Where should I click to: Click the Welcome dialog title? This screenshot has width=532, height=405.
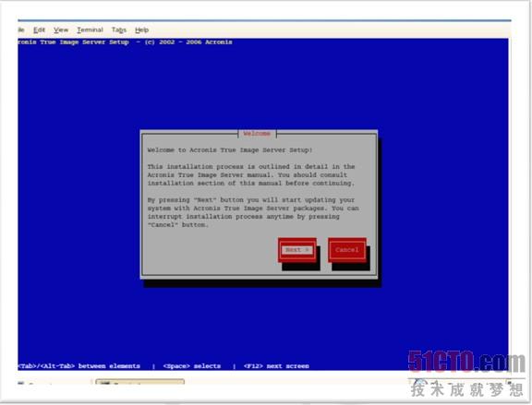point(257,134)
